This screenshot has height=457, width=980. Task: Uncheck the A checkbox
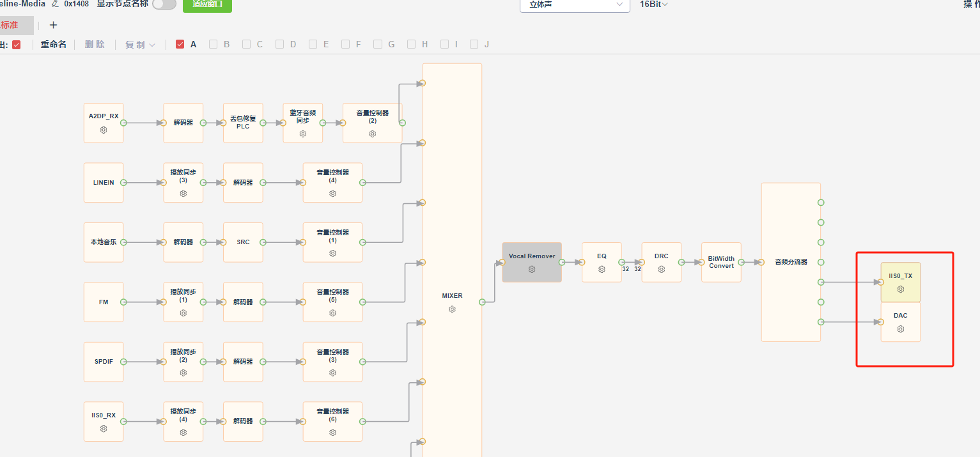(x=180, y=44)
